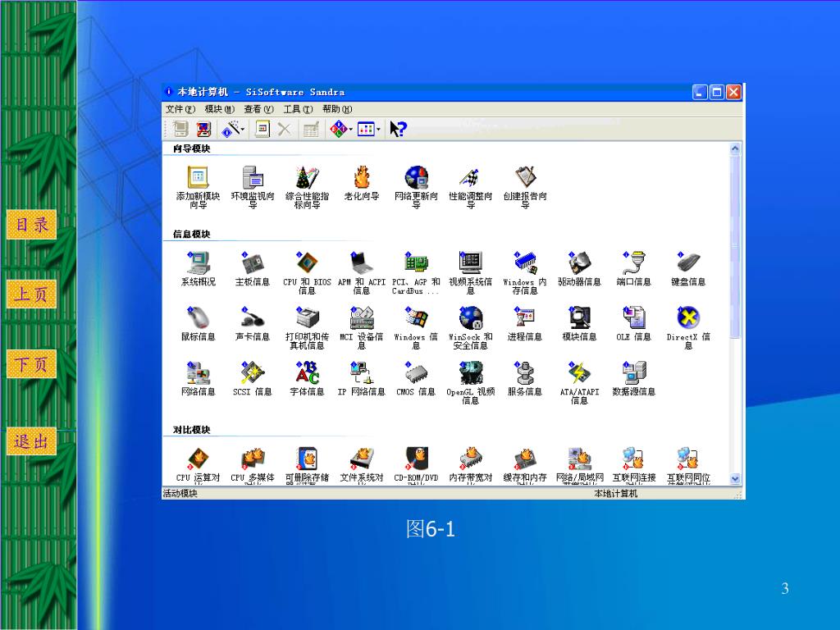Expand the wizard wand toolbar dropdown arrow
The height and width of the screenshot is (630, 840).
click(x=243, y=130)
